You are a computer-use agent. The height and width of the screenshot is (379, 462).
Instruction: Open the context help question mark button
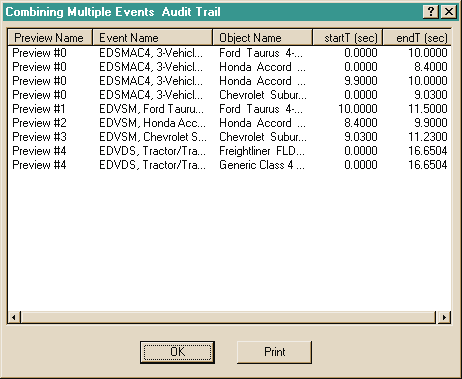click(x=431, y=12)
